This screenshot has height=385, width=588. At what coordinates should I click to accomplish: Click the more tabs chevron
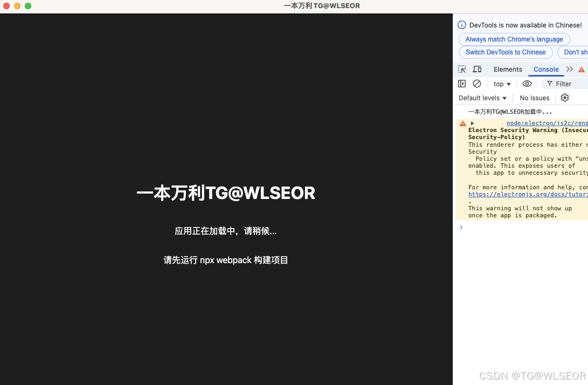569,69
